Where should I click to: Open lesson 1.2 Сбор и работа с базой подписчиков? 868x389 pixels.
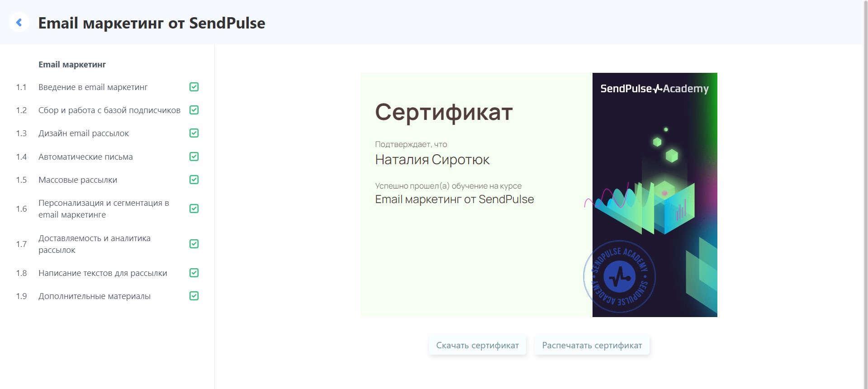[109, 110]
